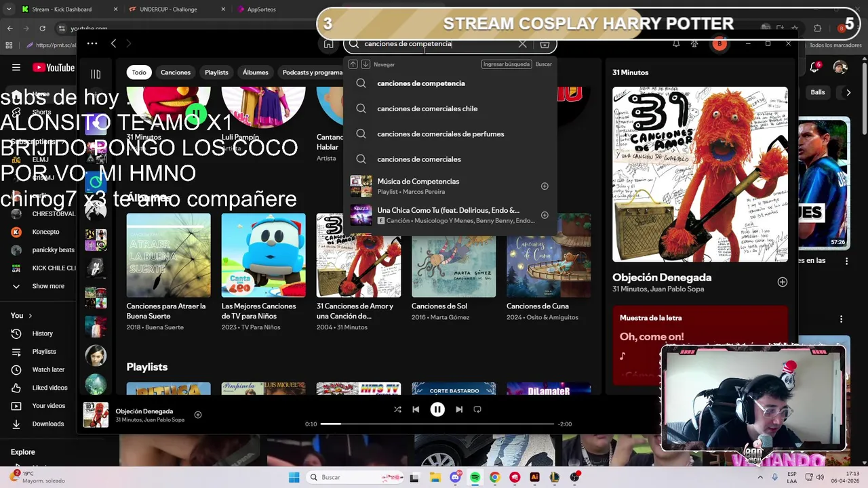The height and width of the screenshot is (488, 868).
Task: Add Objeción Denegada to library in side panel
Action: pos(782,282)
